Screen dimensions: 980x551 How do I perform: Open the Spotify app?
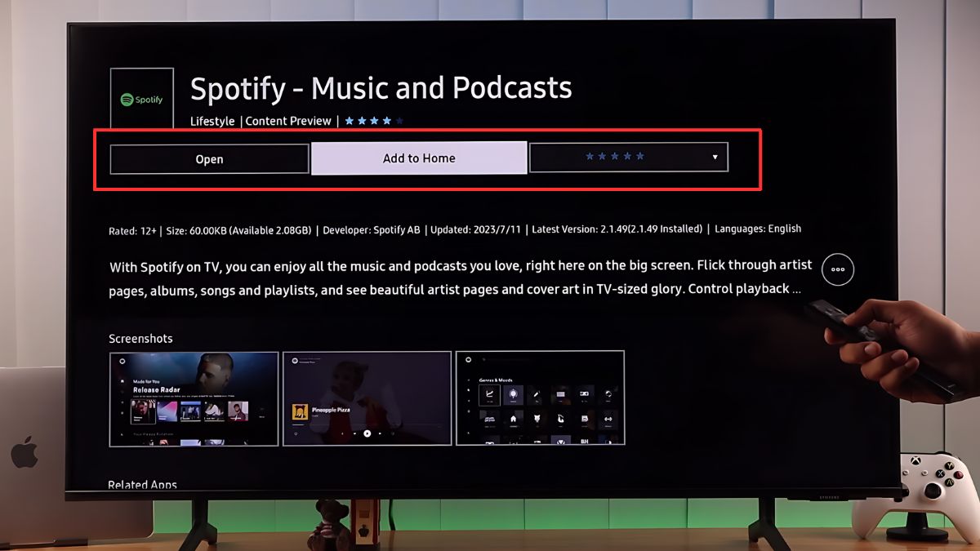[x=209, y=158]
